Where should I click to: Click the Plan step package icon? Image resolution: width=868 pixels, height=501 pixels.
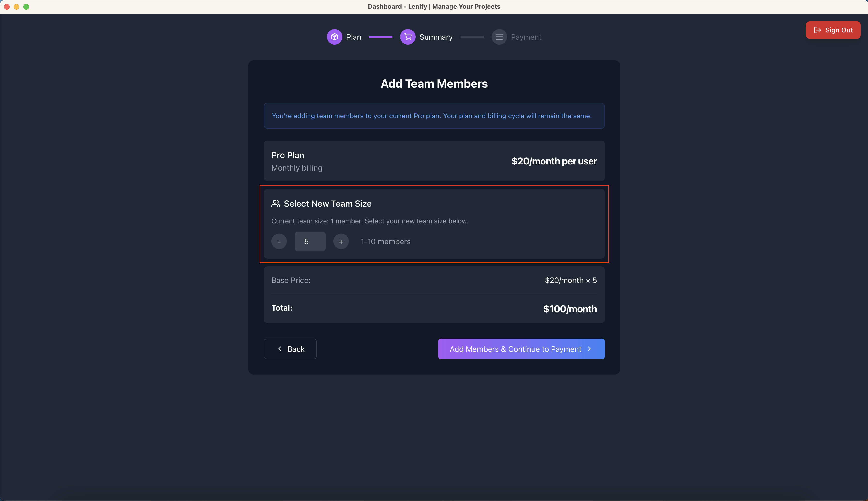tap(334, 37)
